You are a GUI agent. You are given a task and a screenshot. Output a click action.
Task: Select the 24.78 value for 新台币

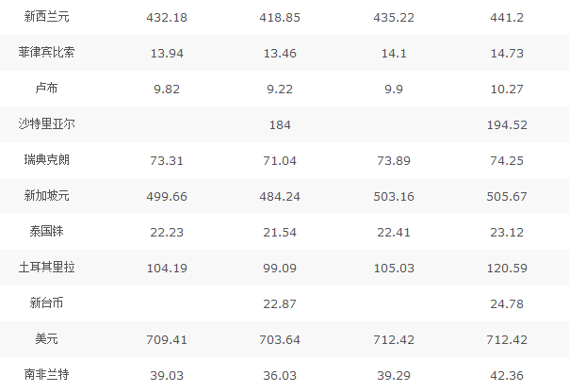click(509, 303)
